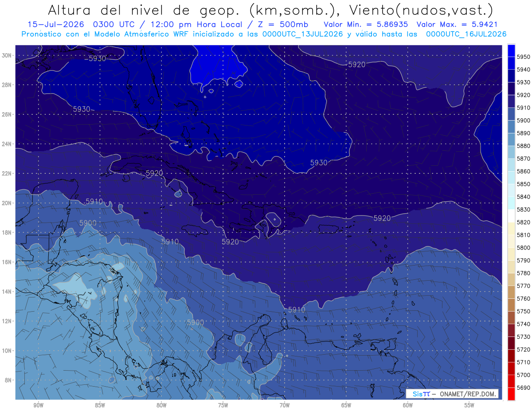This screenshot has width=532, height=411.
Task: Click 'Valor Min. = 5.86935' text
Action: [x=366, y=24]
